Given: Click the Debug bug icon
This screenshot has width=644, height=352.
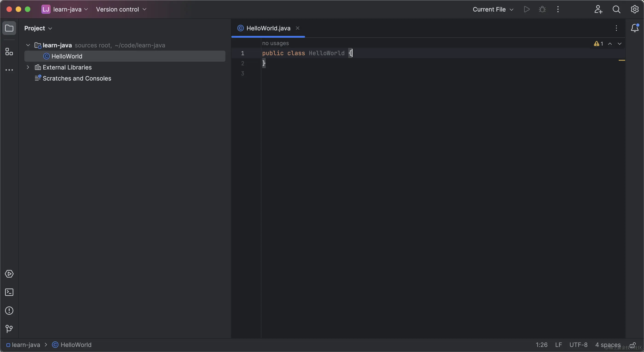Looking at the screenshot, I should tap(542, 9).
